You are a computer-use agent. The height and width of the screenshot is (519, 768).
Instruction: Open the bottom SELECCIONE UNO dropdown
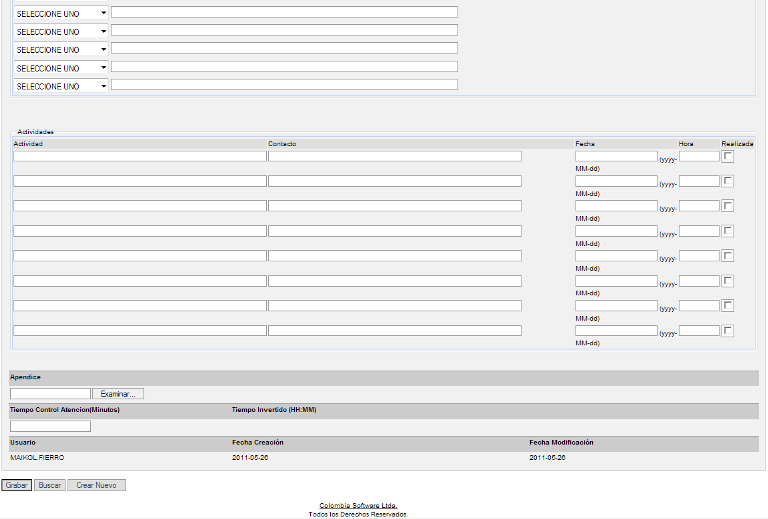pos(60,86)
